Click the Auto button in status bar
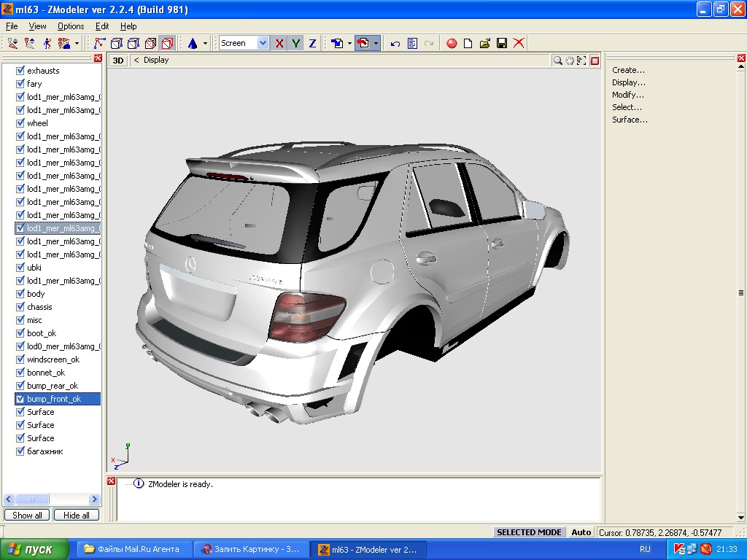747x560 pixels. coord(581,532)
